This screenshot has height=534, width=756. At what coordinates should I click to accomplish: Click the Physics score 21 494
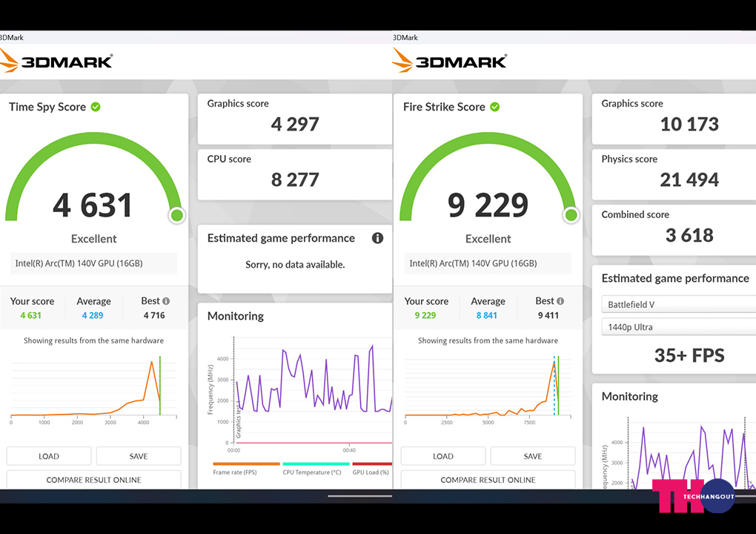689,180
